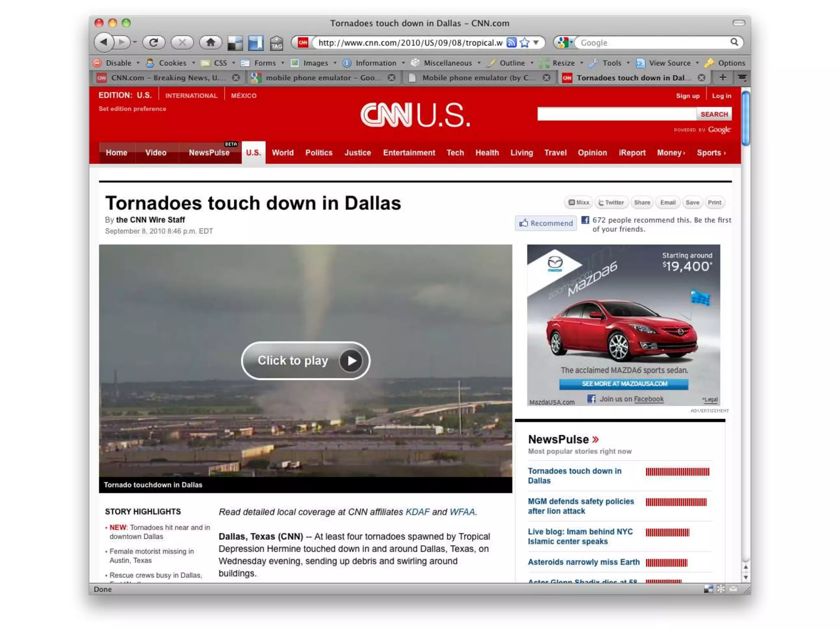Open the Resize dropdown menu
This screenshot has height=630, width=840.
coord(563,63)
